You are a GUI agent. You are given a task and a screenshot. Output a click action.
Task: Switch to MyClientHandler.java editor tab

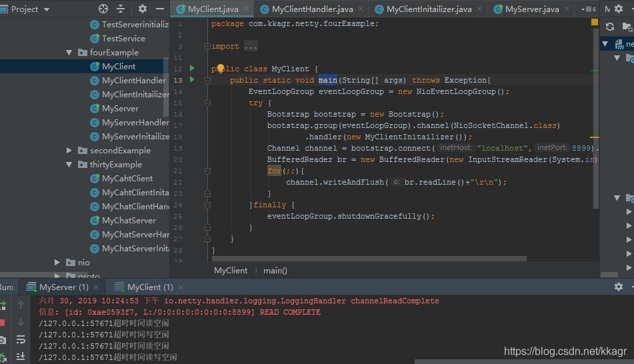(312, 9)
